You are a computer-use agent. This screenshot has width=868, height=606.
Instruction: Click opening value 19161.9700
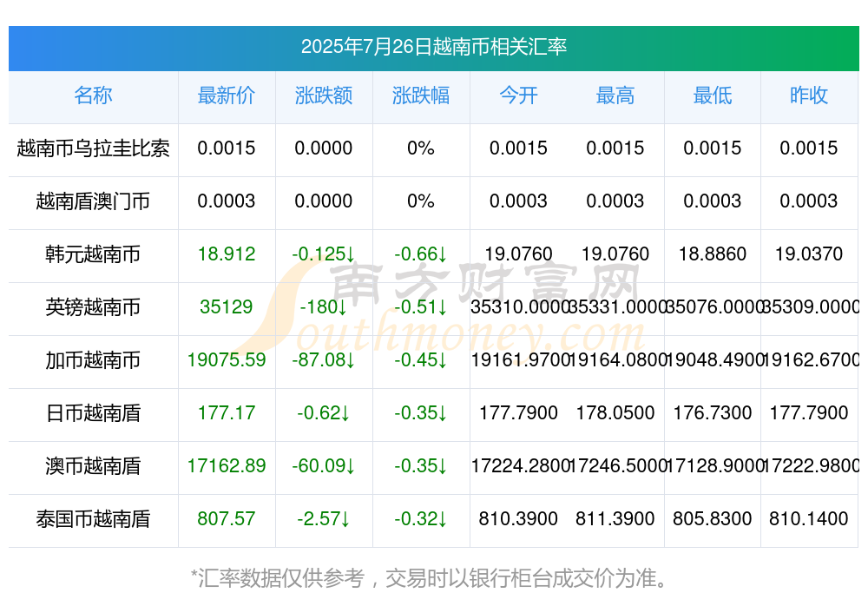pyautogui.click(x=519, y=360)
